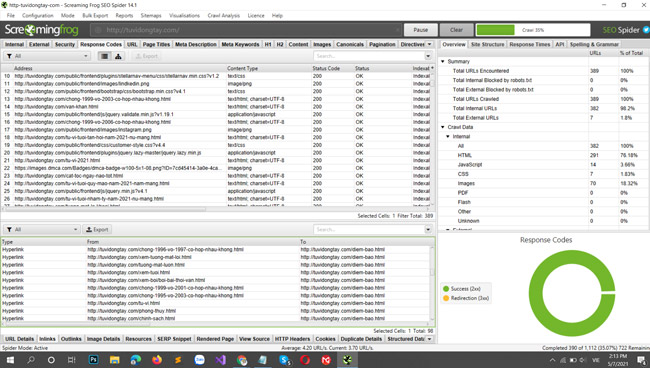Image resolution: width=650 pixels, height=368 pixels.
Task: Open the notification center icon
Action: [641, 360]
